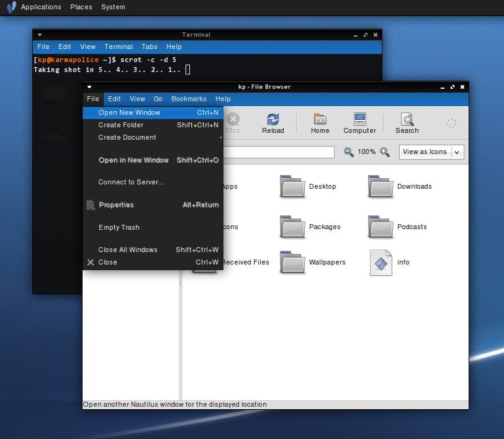Open Terminal's View menu
This screenshot has height=439, width=504.
88,47
